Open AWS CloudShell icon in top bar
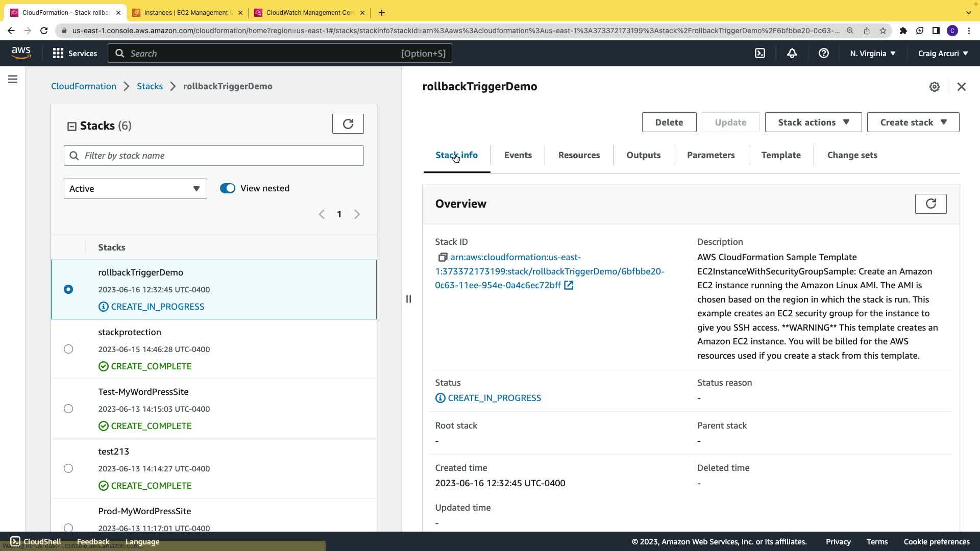This screenshot has height=551, width=980. 760,53
